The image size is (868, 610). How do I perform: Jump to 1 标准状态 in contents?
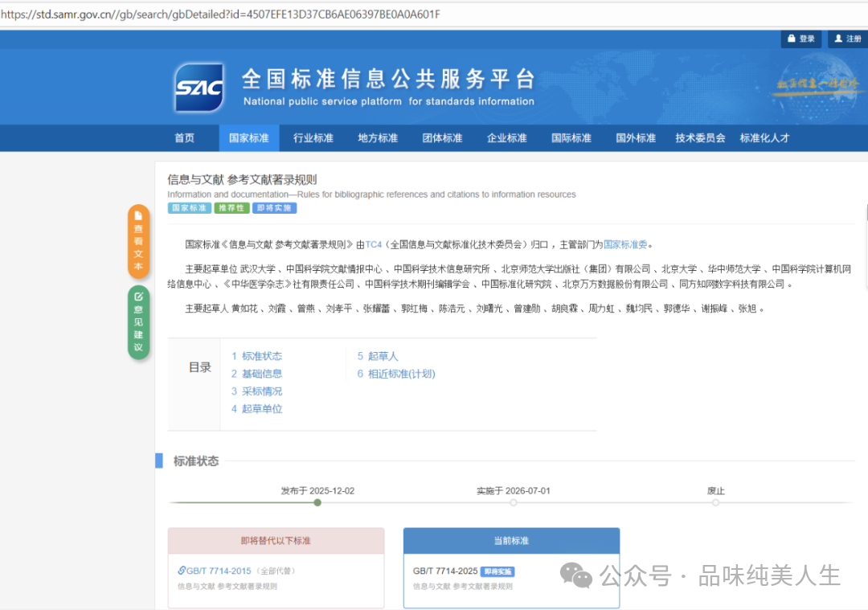pyautogui.click(x=256, y=356)
